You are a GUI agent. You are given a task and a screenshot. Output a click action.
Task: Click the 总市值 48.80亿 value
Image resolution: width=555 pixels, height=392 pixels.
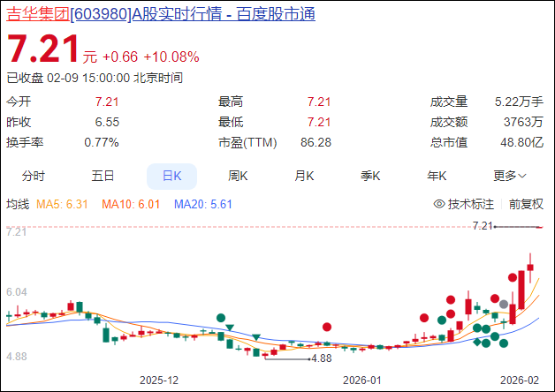coord(521,142)
